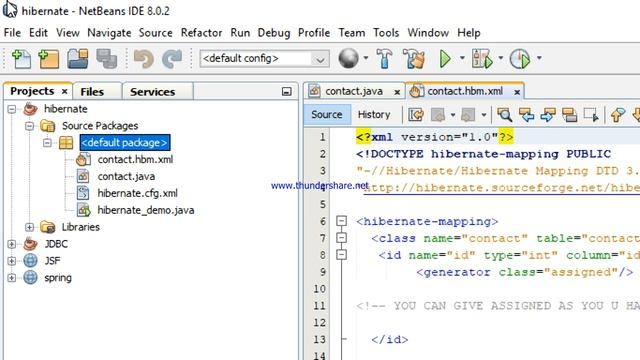Image resolution: width=640 pixels, height=360 pixels.
Task: Open the dropdown arrow beside globe browser icon
Action: pos(366,58)
